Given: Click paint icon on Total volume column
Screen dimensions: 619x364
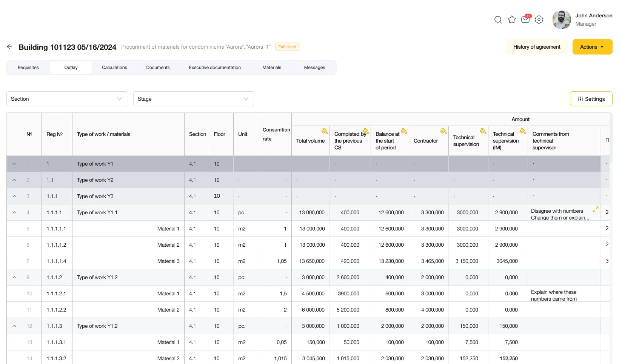Looking at the screenshot, I should tap(324, 131).
